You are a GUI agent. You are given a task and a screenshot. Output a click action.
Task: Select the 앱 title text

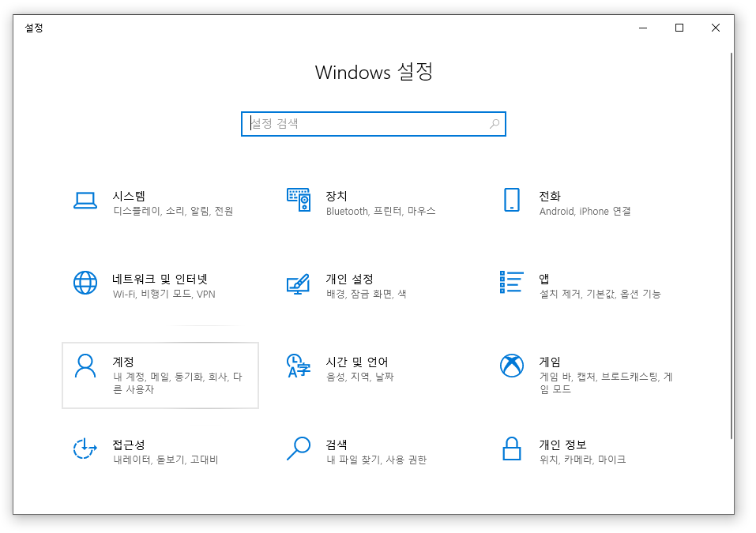click(543, 279)
